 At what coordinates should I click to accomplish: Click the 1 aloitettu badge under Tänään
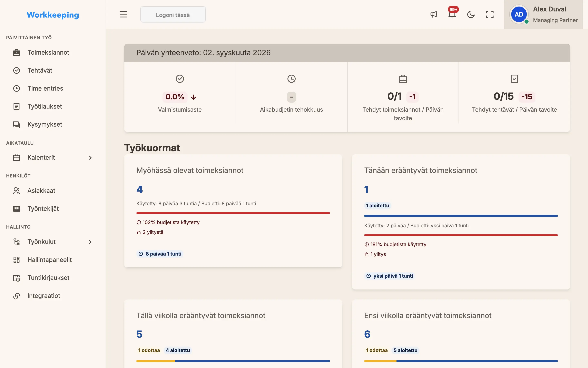[x=377, y=206]
